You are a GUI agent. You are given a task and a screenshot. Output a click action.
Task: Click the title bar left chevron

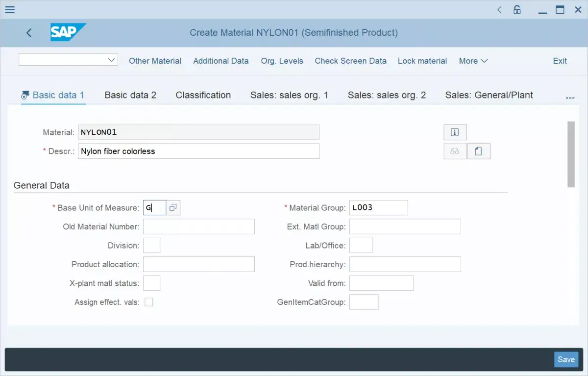click(x=499, y=9)
